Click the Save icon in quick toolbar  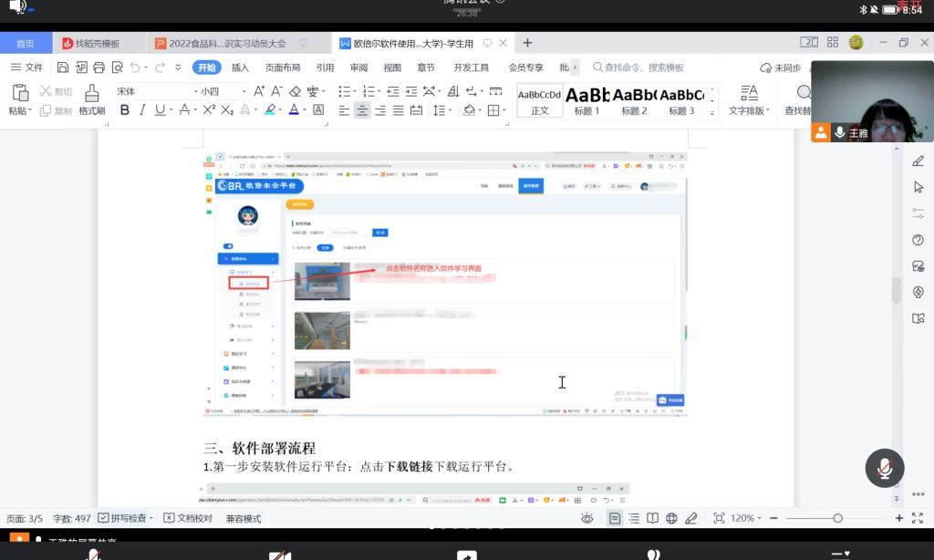pos(63,67)
